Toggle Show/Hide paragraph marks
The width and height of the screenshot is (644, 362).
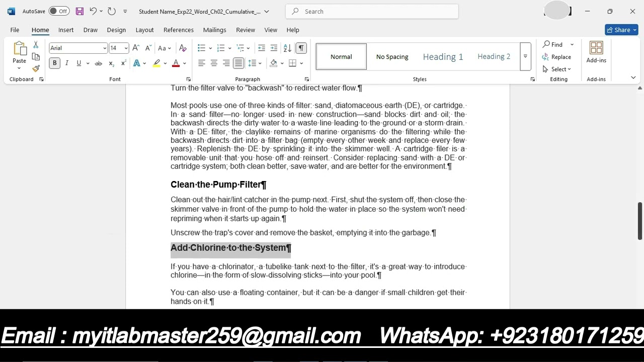coord(301,48)
